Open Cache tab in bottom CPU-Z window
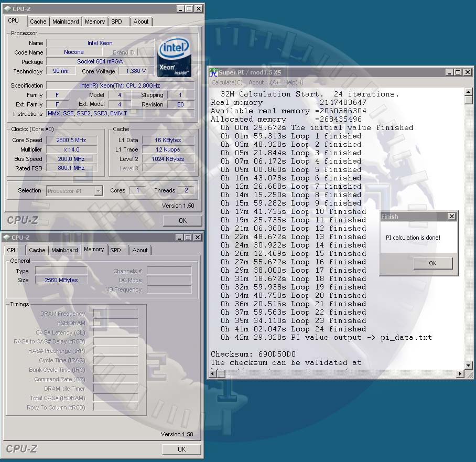The width and height of the screenshot is (476, 462). tap(37, 250)
